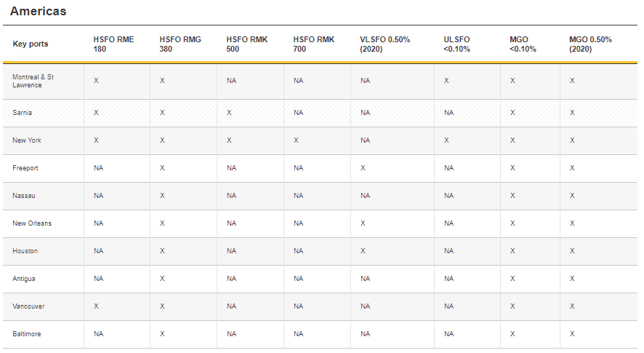Click the Sarnia port row label
The width and height of the screenshot is (644, 353).
pos(22,113)
